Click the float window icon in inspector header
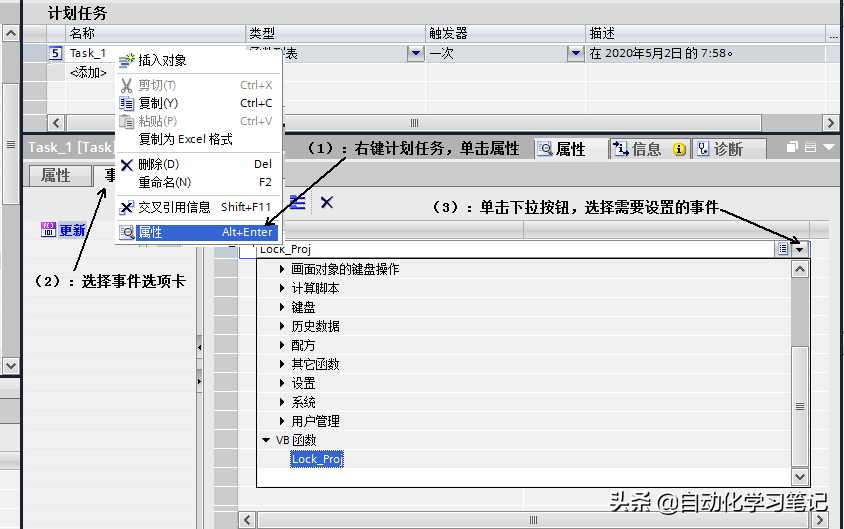Image resolution: width=844 pixels, height=529 pixels. click(793, 148)
